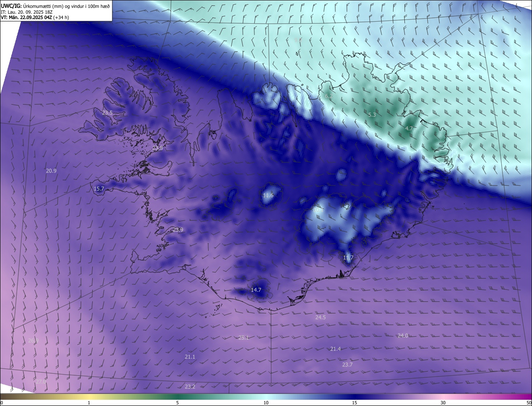Viewport: 532px width, 406px height.
Task: Click the 25.1 value label over the ocean
Action: pyautogui.click(x=244, y=338)
